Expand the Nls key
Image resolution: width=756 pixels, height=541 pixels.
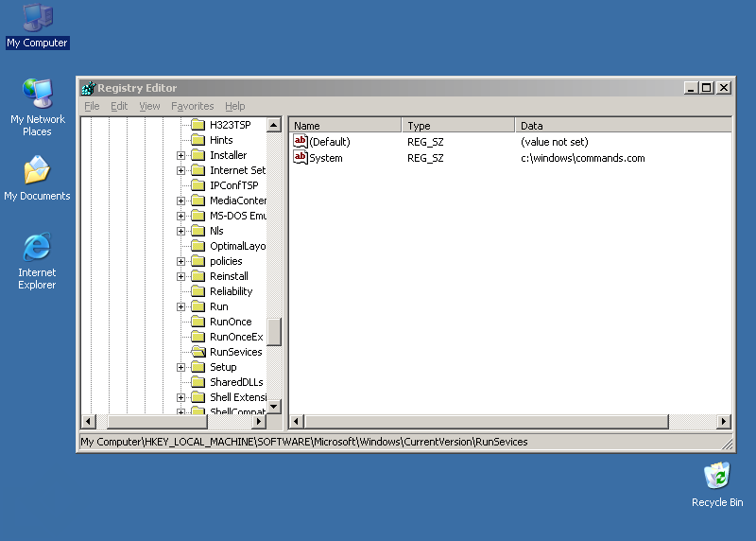pos(180,231)
